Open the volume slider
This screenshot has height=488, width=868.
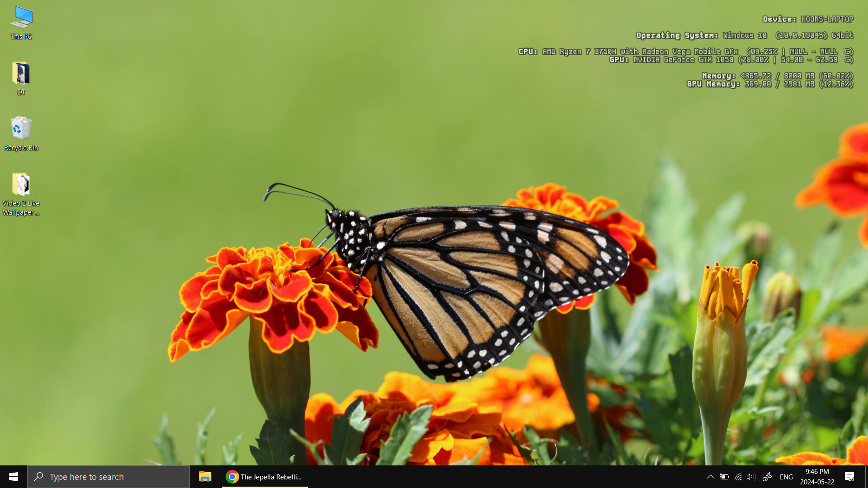751,477
